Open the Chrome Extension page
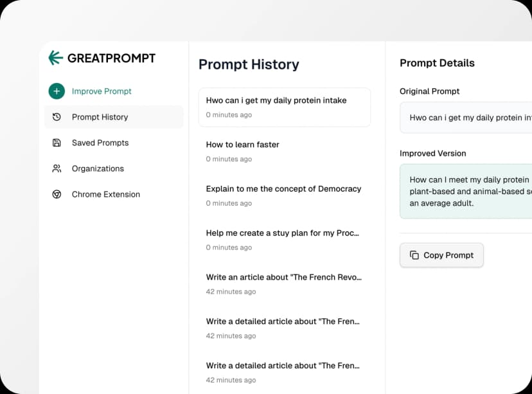 106,194
